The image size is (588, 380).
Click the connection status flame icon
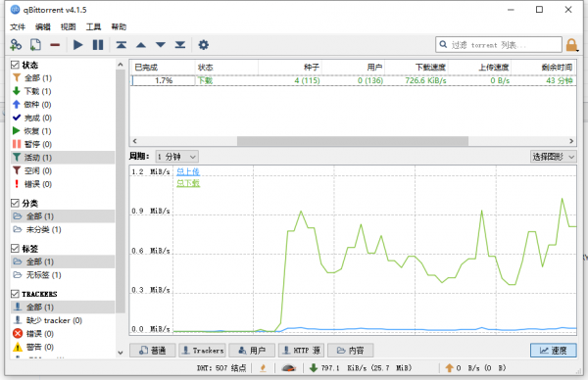pyautogui.click(x=263, y=368)
